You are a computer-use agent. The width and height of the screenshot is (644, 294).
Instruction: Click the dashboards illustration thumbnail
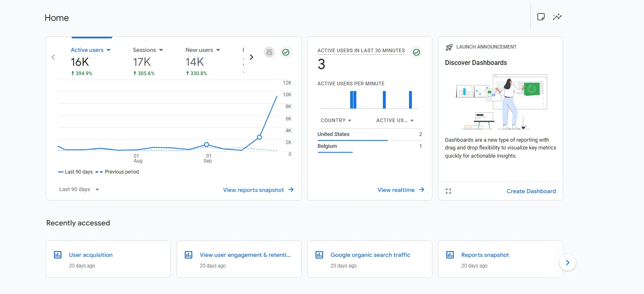[x=501, y=102]
